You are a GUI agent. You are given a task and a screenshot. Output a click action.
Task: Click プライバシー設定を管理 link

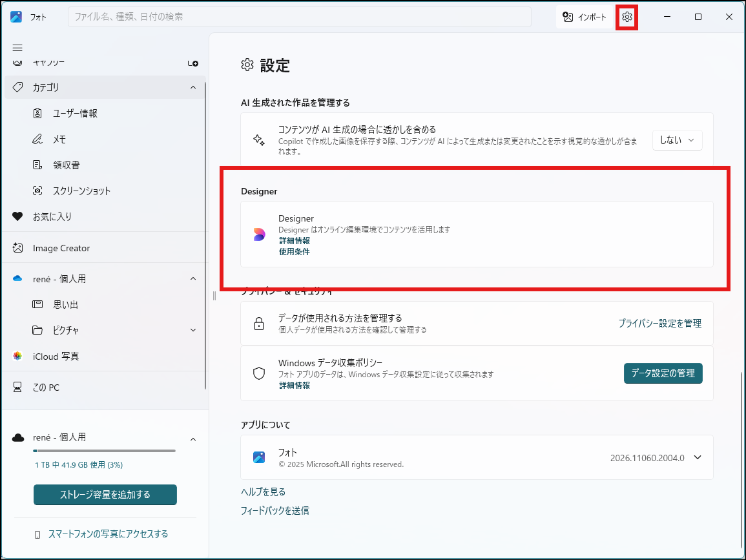tap(660, 324)
